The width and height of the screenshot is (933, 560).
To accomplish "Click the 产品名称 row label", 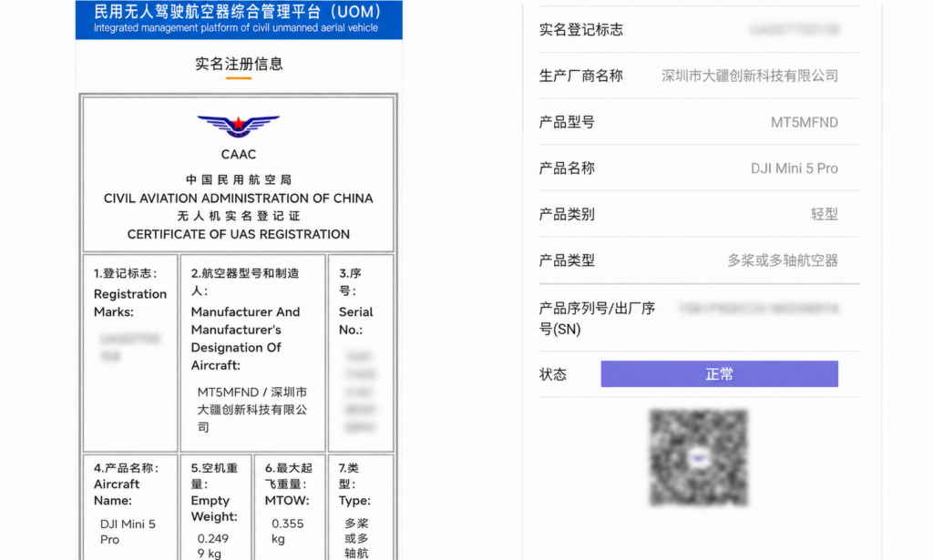I will [x=567, y=168].
